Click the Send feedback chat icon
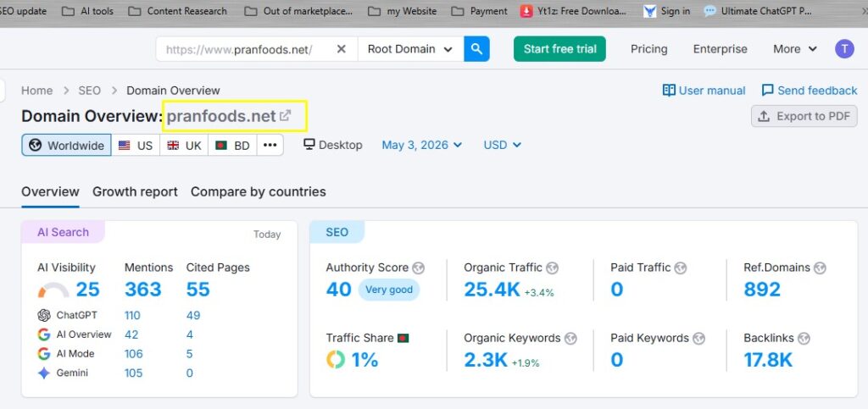 tap(768, 90)
